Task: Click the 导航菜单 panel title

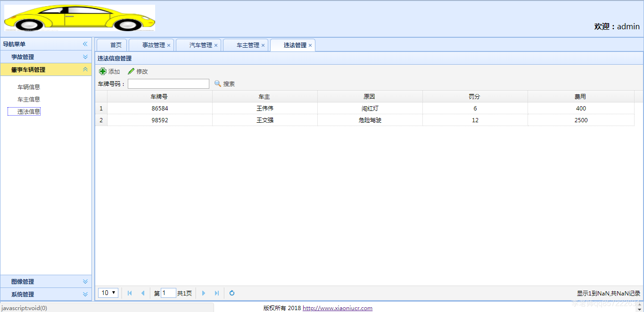Action: (14, 44)
